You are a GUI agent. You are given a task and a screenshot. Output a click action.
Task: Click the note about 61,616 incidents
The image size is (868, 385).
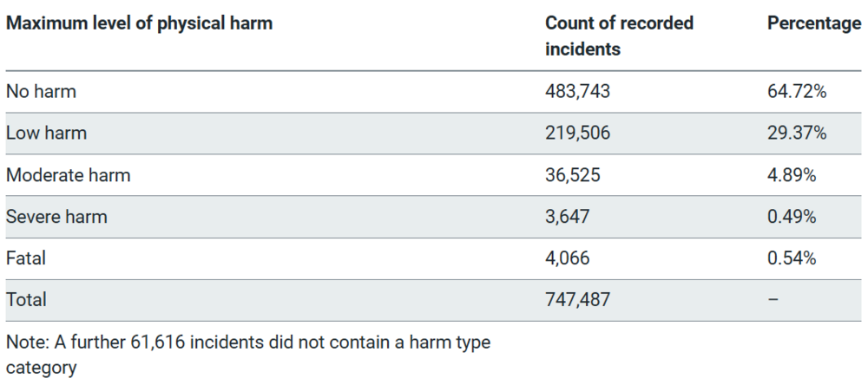[x=248, y=355]
